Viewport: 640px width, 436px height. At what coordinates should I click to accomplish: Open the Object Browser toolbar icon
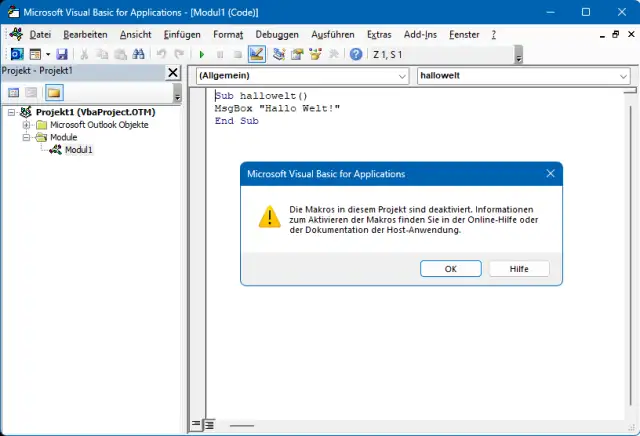[x=316, y=54]
